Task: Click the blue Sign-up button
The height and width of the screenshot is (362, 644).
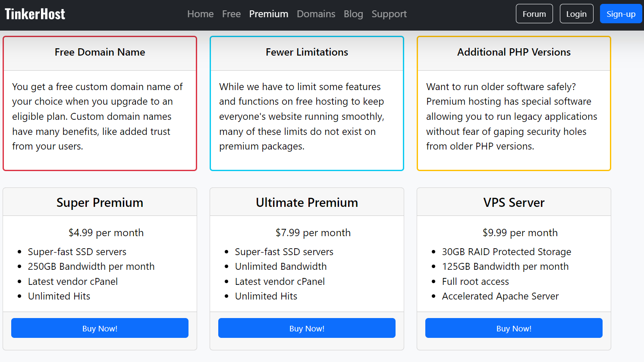Action: (621, 14)
